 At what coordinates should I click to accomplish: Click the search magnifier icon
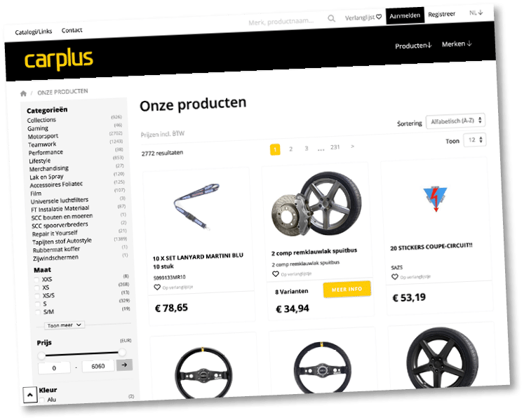(x=331, y=18)
